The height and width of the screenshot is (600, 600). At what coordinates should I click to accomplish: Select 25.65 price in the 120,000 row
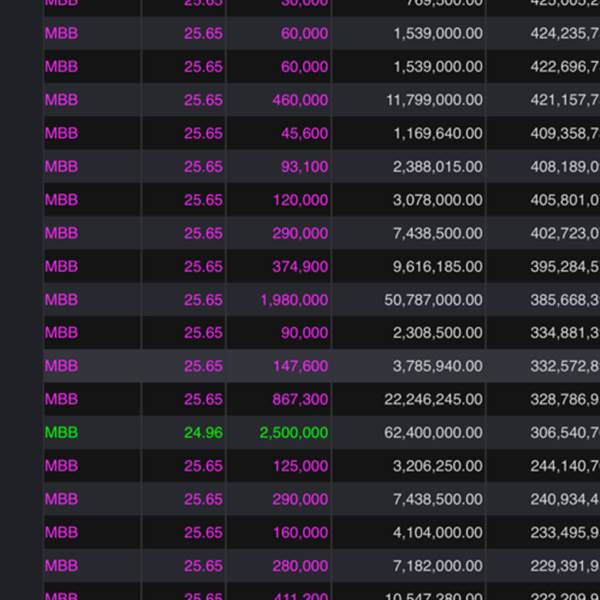pyautogui.click(x=203, y=200)
